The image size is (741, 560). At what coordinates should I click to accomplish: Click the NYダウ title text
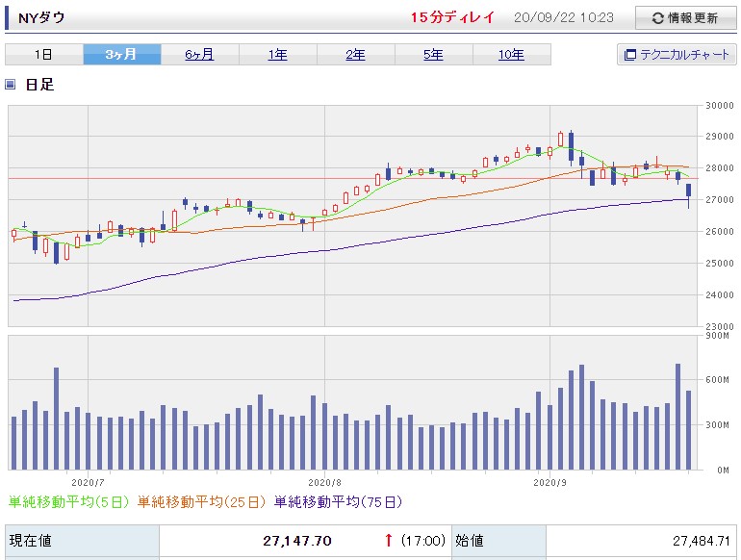point(41,18)
